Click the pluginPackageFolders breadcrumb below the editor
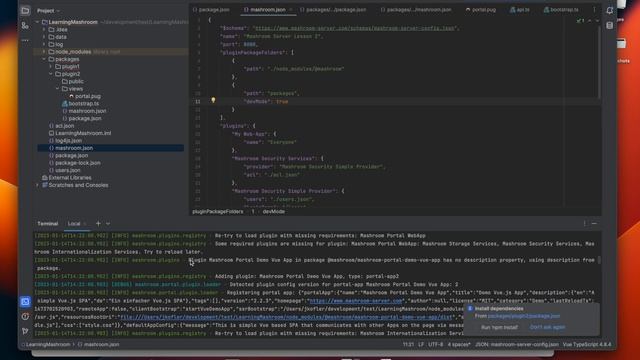The image size is (640, 360). click(x=218, y=211)
